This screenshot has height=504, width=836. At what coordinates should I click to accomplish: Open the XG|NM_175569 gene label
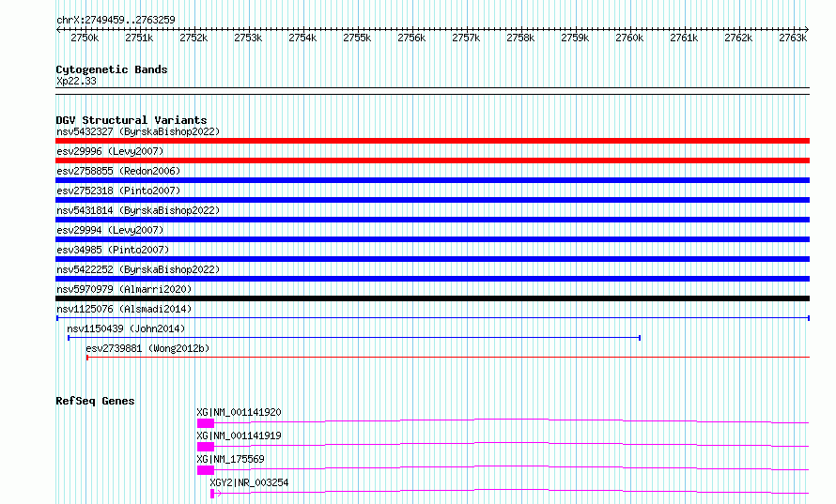tap(230, 459)
